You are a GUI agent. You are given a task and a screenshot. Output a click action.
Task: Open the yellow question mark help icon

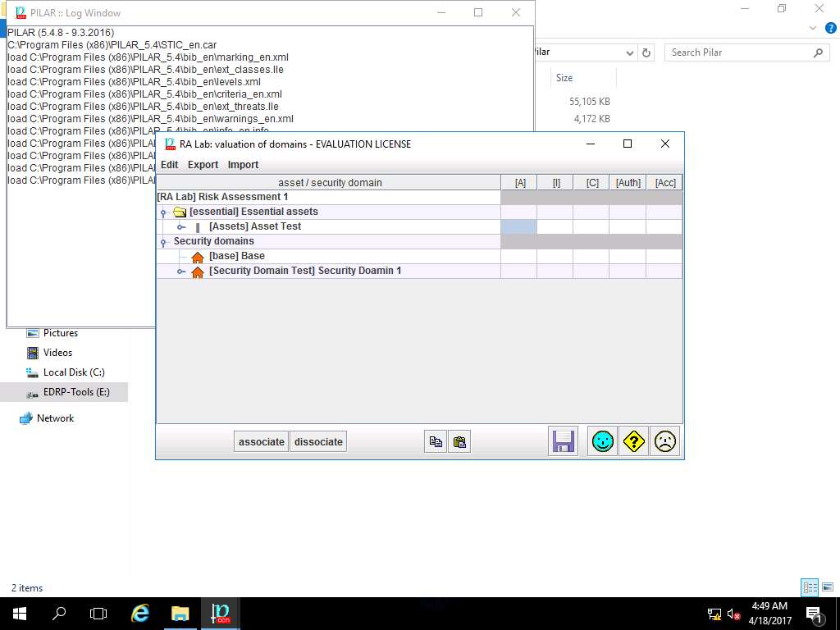[634, 442]
